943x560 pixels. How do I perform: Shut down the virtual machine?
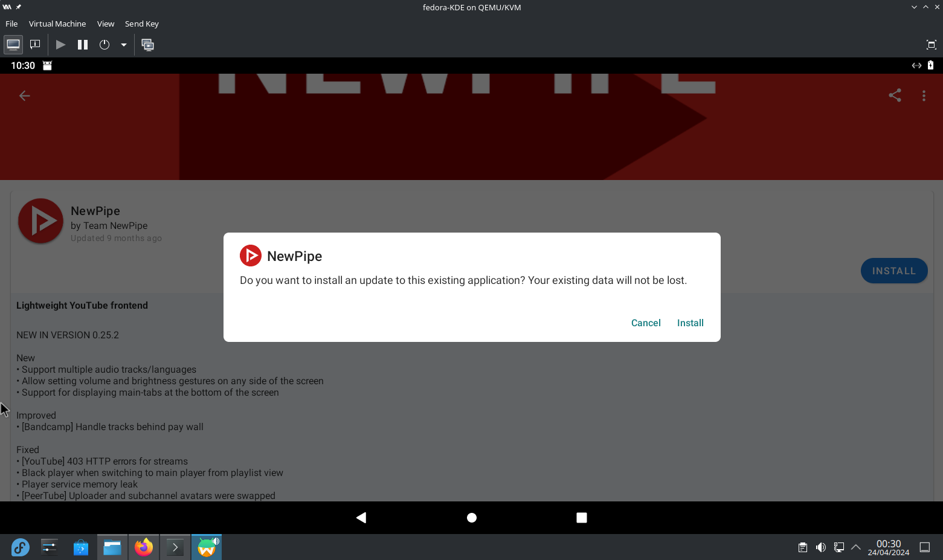click(x=105, y=45)
